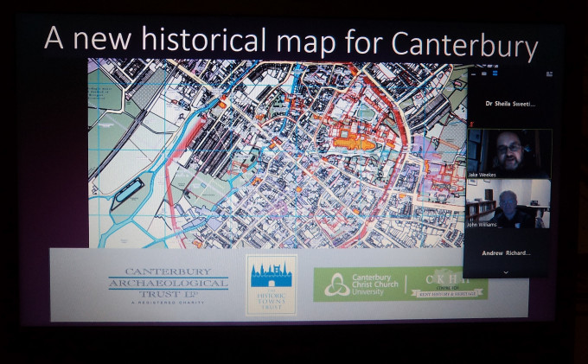
Task: Select John Williams video thumbnail
Action: click(x=508, y=203)
